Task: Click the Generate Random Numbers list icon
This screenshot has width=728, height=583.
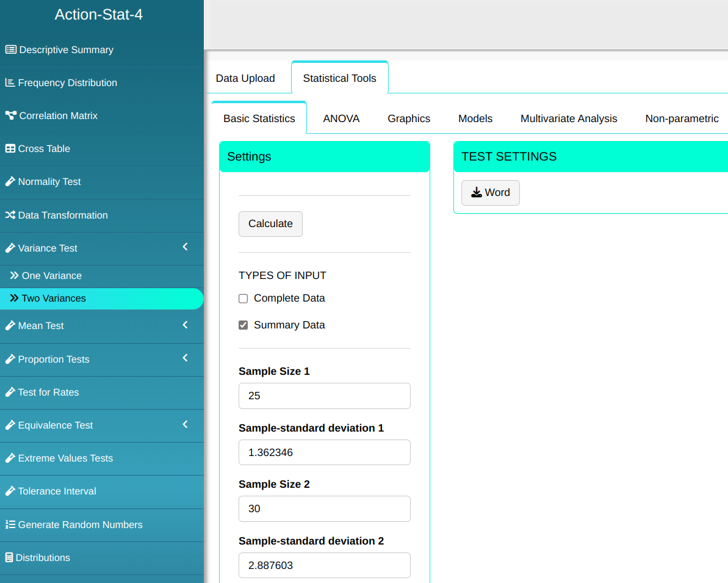Action: point(10,525)
